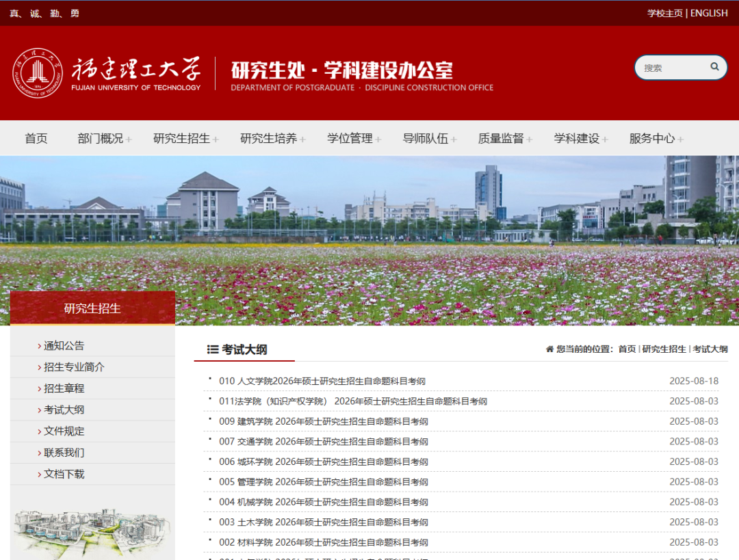
Task: Expand the plus sign next to 部门概况
Action: pos(129,139)
